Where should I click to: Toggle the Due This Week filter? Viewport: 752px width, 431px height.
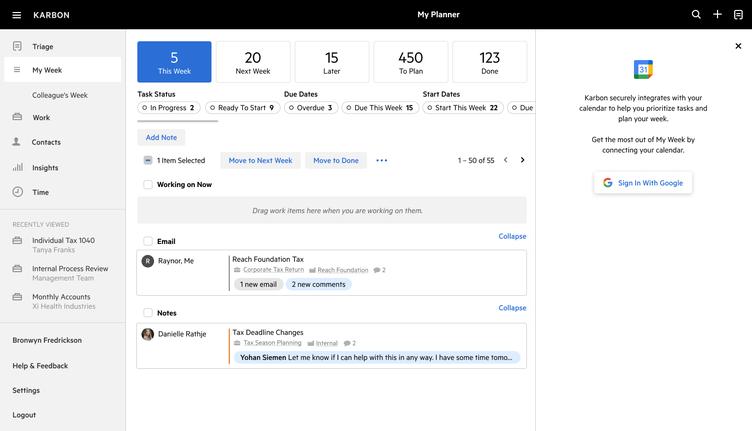pyautogui.click(x=380, y=108)
